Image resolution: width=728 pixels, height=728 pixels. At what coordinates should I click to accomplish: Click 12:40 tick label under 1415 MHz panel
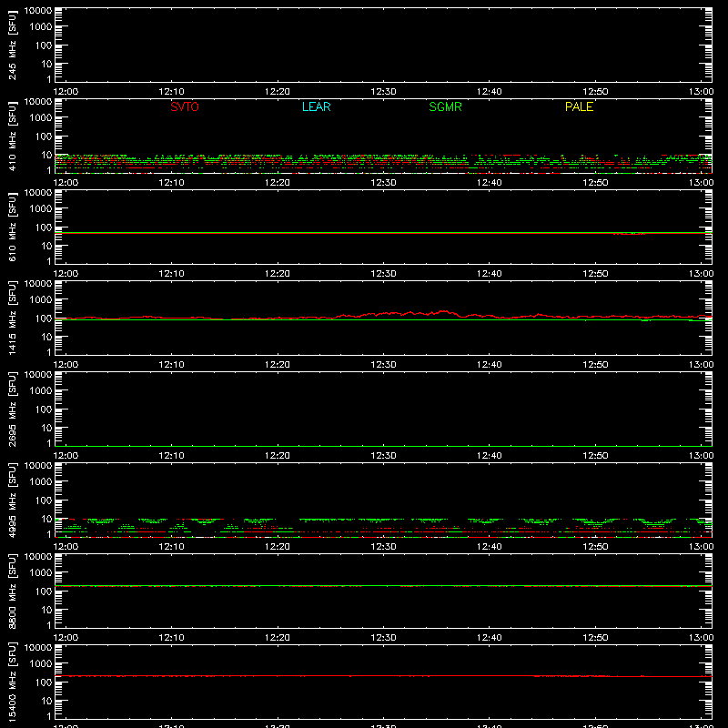490,365
